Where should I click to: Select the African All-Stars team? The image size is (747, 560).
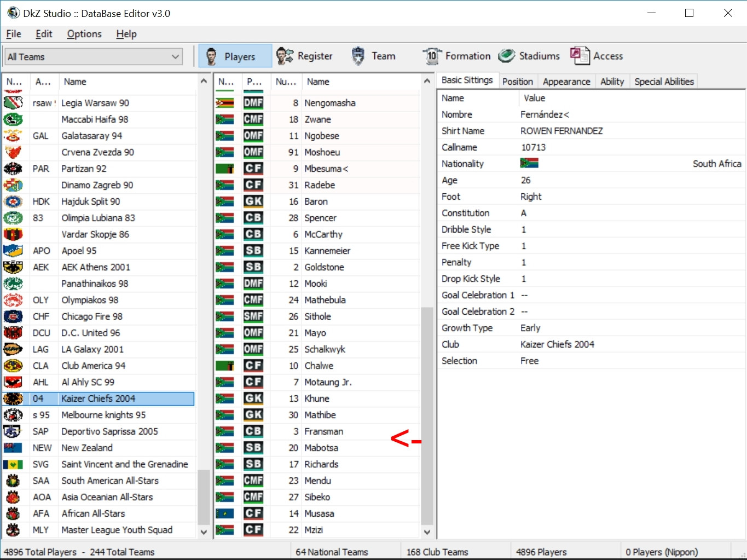pyautogui.click(x=99, y=513)
